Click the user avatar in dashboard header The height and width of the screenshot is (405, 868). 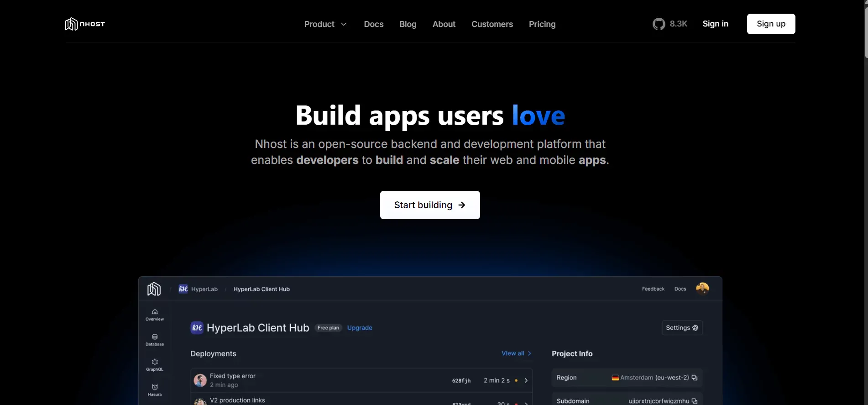coord(702,289)
